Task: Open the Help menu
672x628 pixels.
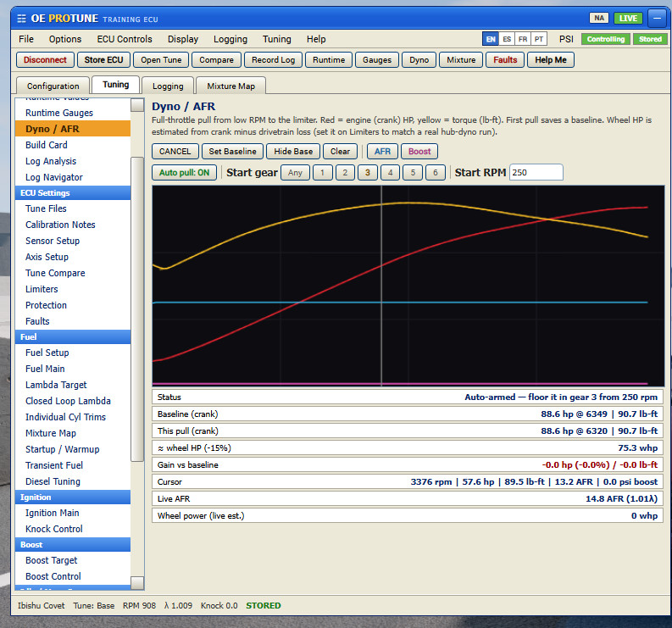Action: click(x=316, y=39)
